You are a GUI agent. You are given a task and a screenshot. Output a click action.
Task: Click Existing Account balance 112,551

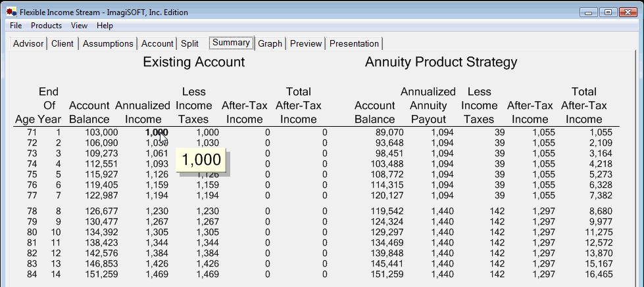[101, 164]
